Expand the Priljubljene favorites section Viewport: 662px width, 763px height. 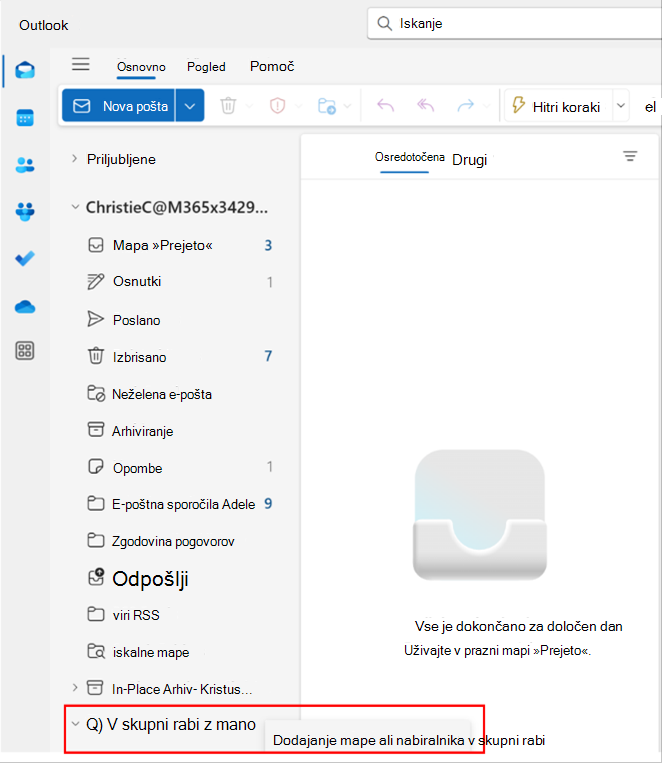[x=74, y=159]
